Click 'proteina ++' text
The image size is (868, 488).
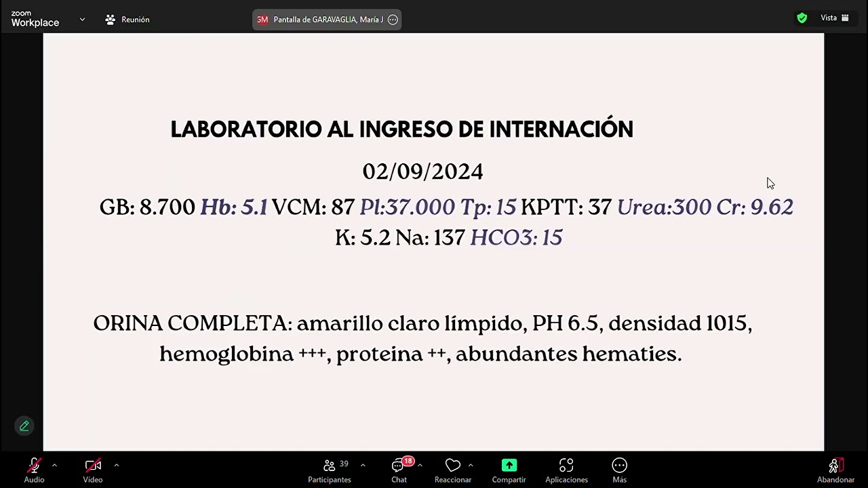[x=393, y=354]
